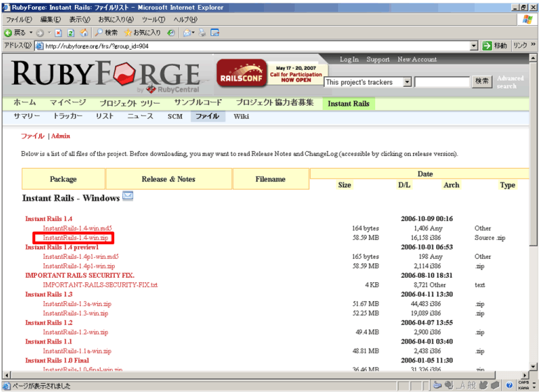Click the Mail icon in toolbar
This screenshot has width=539, height=392.
click(188, 33)
